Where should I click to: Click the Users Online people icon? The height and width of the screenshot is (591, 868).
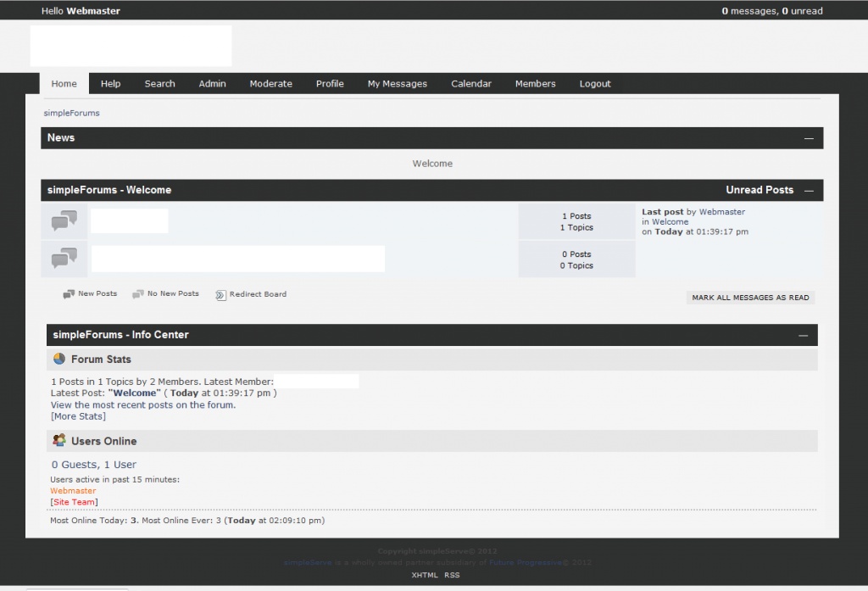[59, 441]
